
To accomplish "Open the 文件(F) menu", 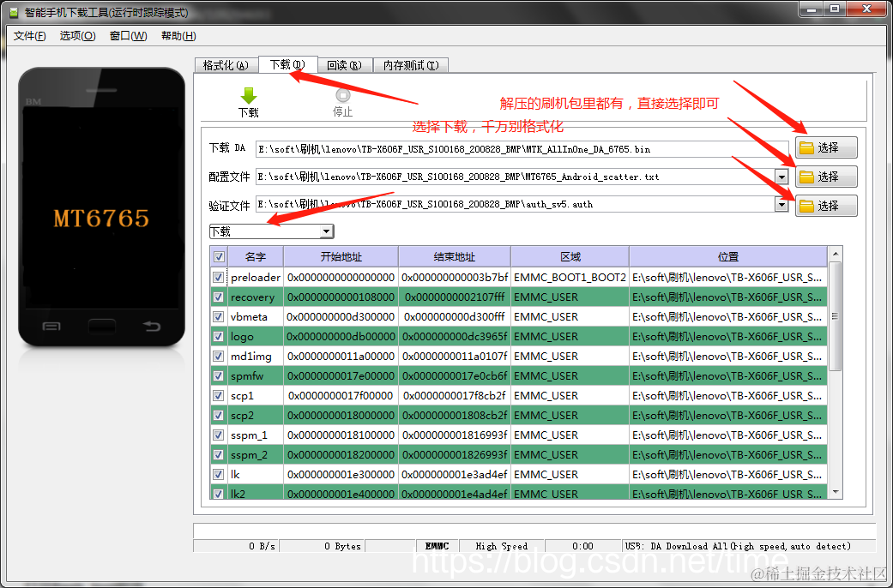I will [30, 36].
